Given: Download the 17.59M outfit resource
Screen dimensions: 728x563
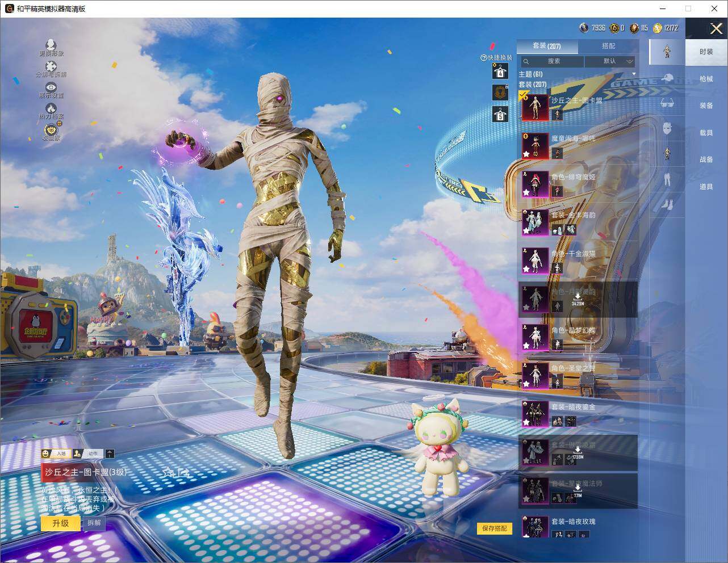Looking at the screenshot, I should [x=578, y=452].
